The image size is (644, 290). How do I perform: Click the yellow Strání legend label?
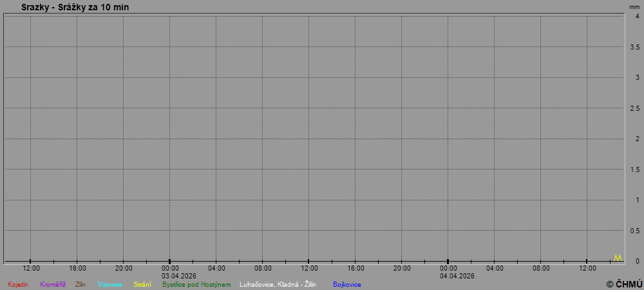click(x=142, y=284)
